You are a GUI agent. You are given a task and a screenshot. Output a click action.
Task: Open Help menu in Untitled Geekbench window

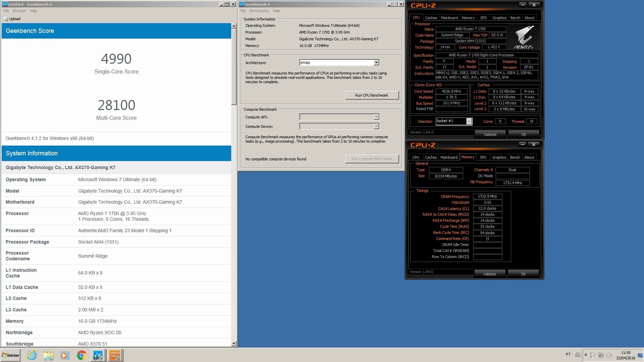33,11
